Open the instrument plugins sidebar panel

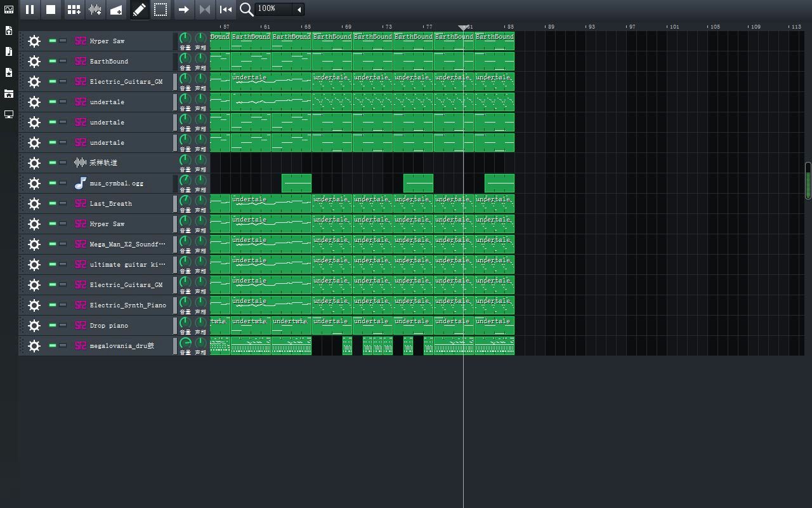tap(9, 10)
